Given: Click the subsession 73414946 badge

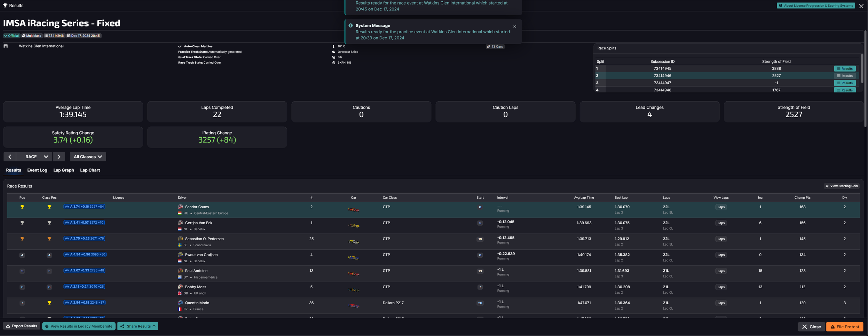Looking at the screenshot, I should [54, 35].
